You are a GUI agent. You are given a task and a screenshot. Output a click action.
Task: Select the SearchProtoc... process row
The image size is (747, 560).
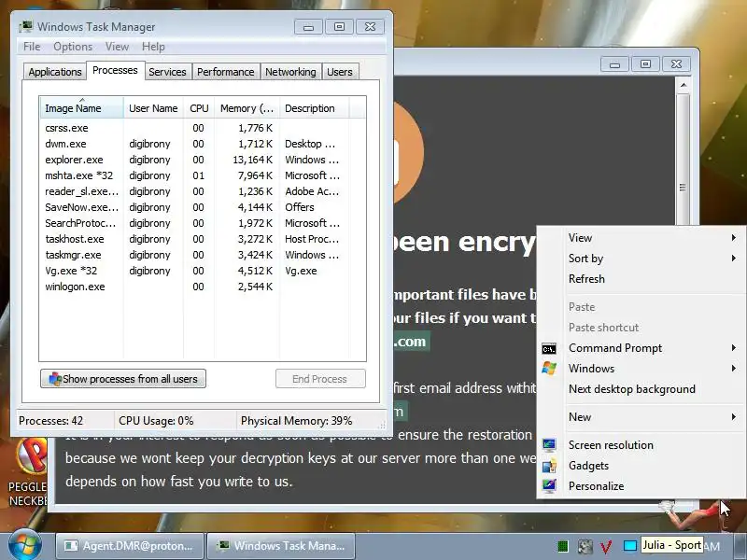[x=195, y=223]
